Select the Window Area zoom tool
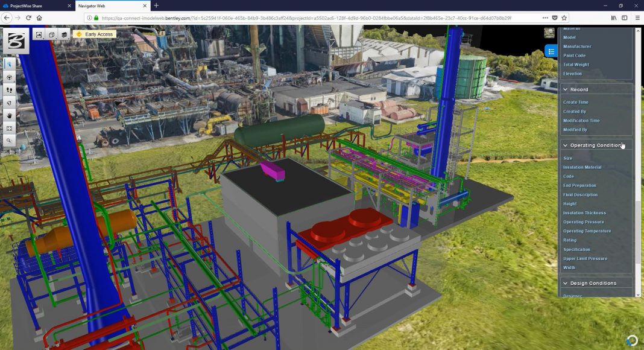This screenshot has width=644, height=350. tap(10, 140)
